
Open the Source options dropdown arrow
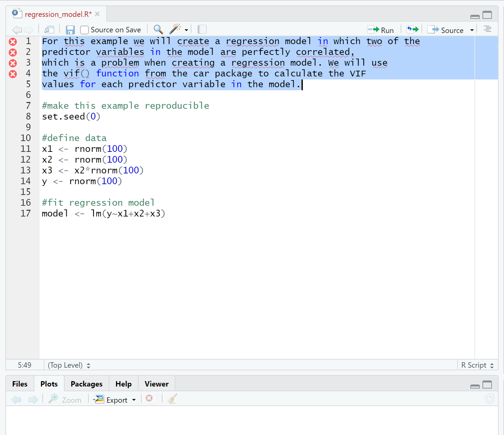(x=472, y=30)
